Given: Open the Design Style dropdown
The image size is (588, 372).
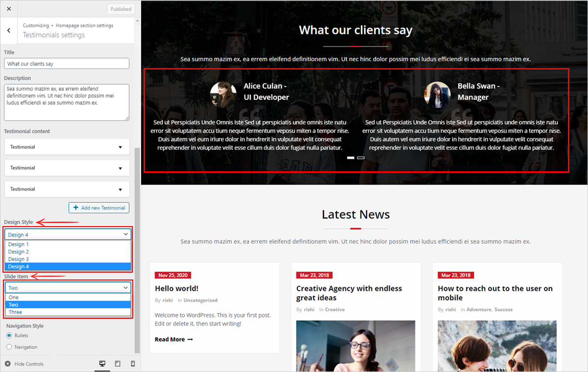Looking at the screenshot, I should pyautogui.click(x=68, y=234).
